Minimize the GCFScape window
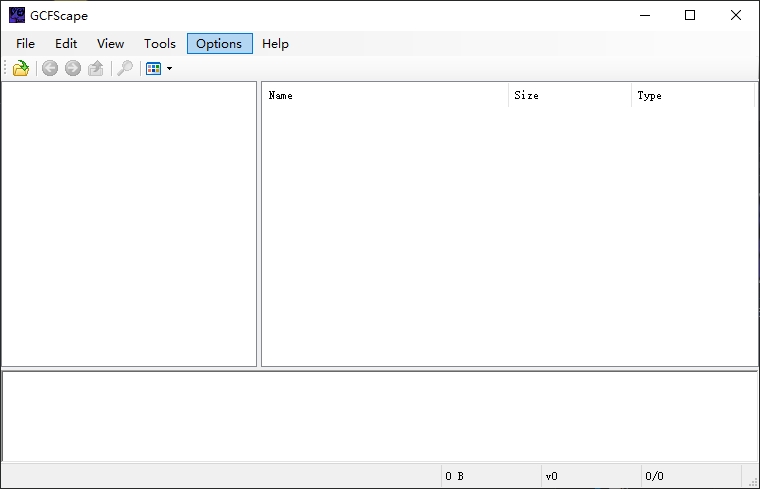The image size is (760, 489). (645, 16)
